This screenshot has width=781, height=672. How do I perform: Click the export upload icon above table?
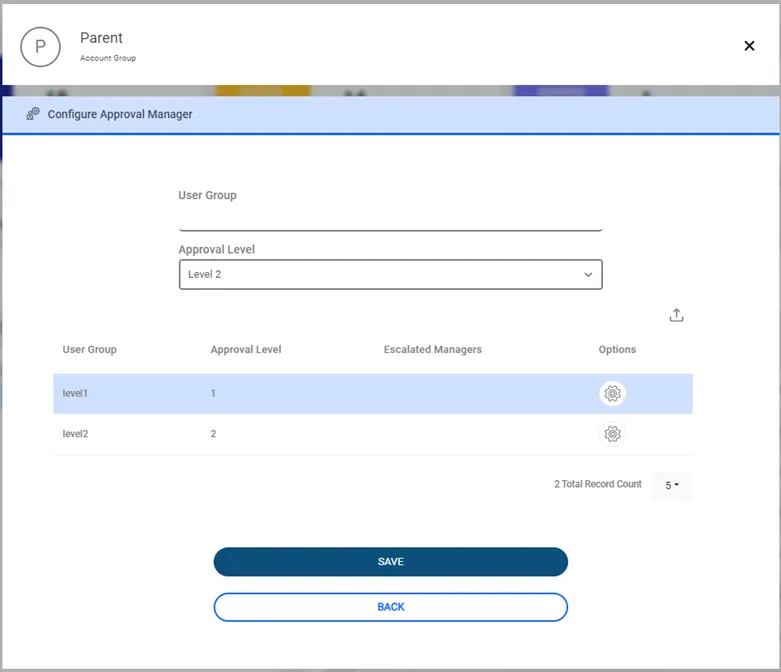676,315
